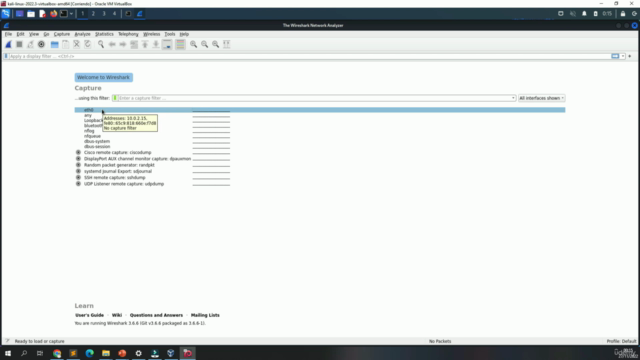Viewport: 640px width, 360px height.
Task: Open Questions and Answers link
Action: tap(156, 315)
